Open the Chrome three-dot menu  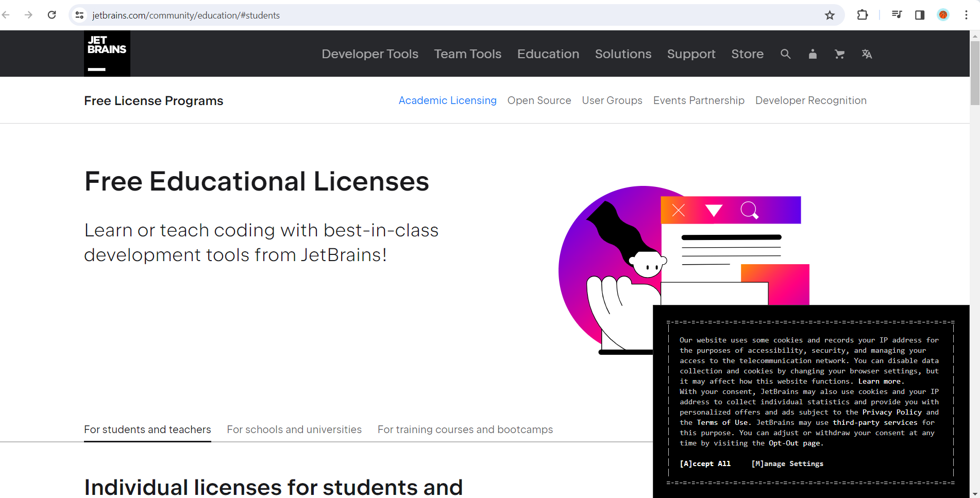tap(966, 15)
